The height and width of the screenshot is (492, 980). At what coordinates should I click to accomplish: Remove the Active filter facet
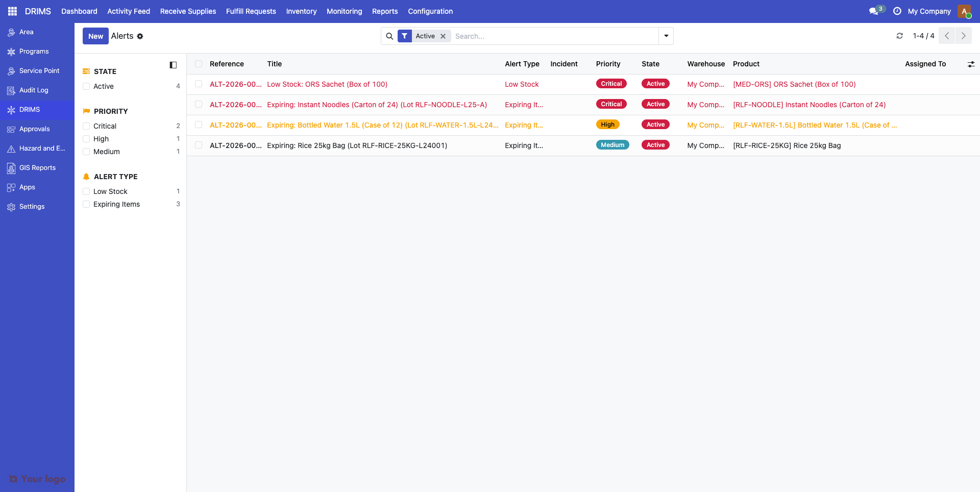(443, 36)
